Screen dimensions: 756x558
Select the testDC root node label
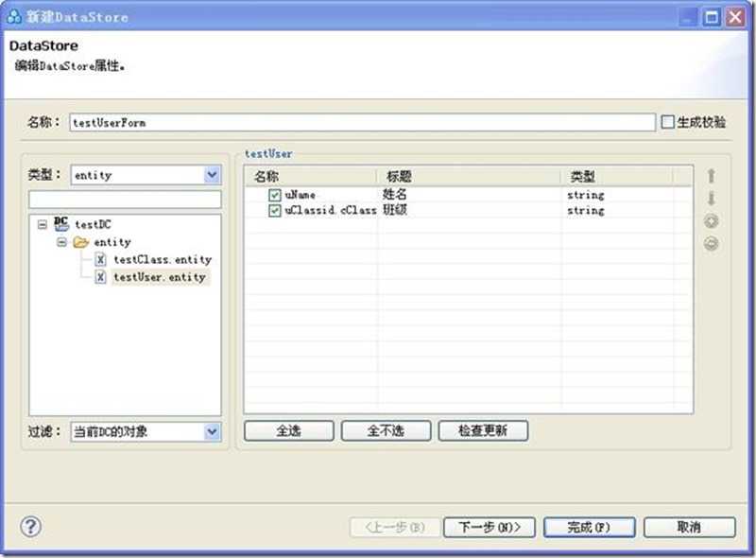point(93,224)
